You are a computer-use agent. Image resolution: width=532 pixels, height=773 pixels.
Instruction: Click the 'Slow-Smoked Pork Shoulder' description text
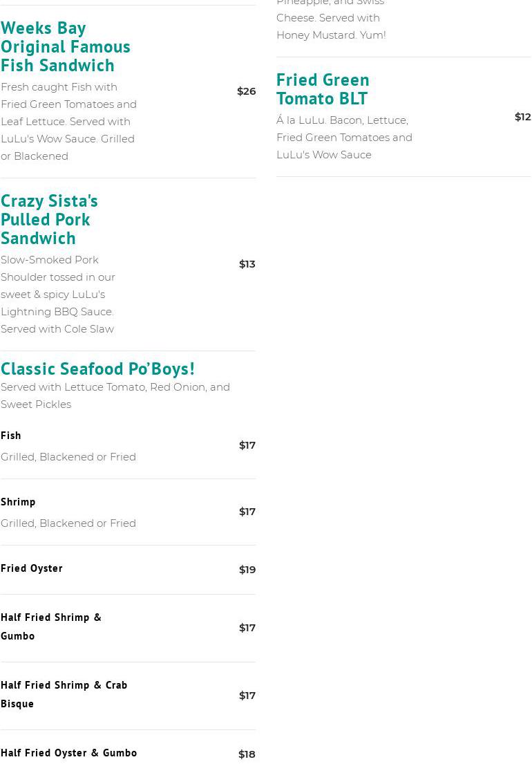click(x=58, y=295)
